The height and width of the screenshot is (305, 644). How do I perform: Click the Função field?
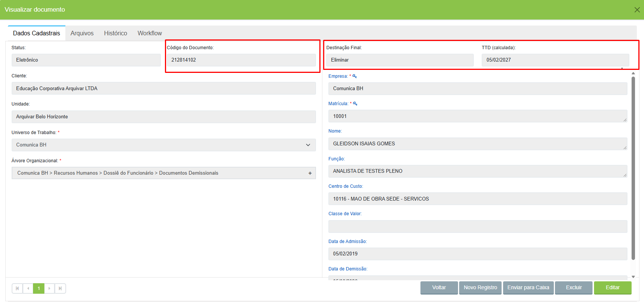tap(478, 171)
